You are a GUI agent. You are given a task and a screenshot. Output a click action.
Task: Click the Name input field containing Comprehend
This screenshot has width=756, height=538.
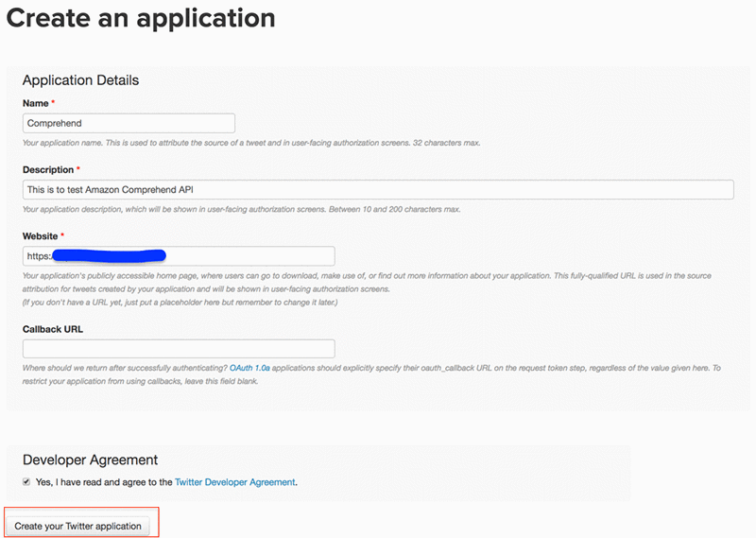[129, 123]
